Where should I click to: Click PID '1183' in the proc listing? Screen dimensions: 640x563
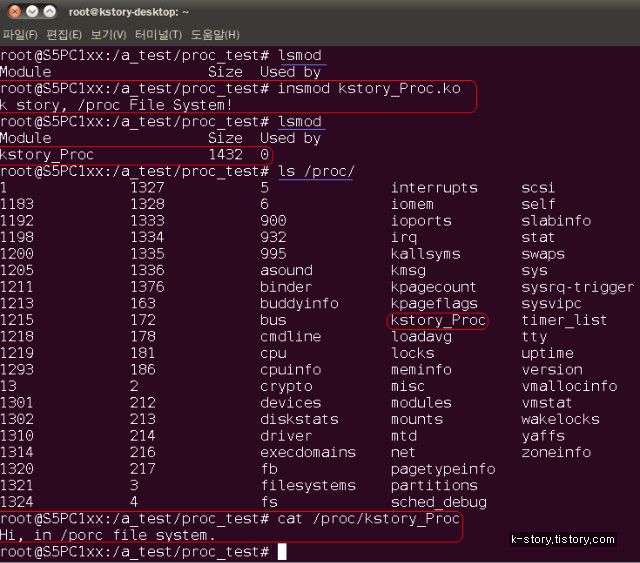tap(17, 204)
